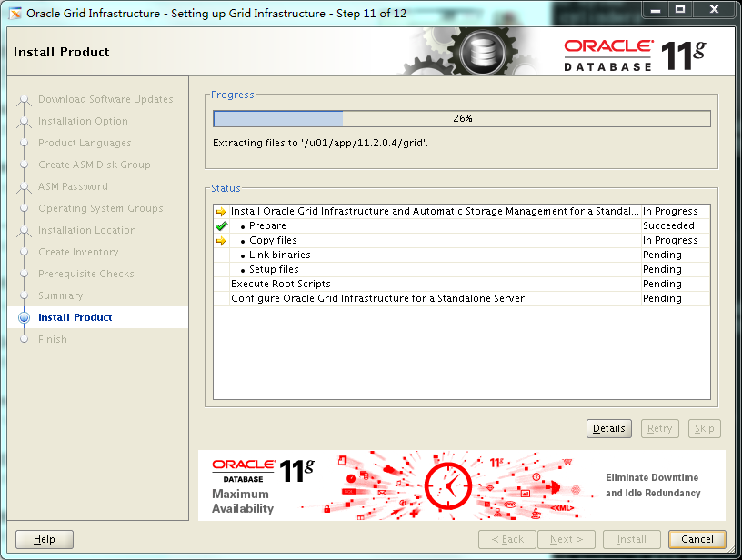Select Download Software Updates step
This screenshot has height=560, width=742.
105,99
